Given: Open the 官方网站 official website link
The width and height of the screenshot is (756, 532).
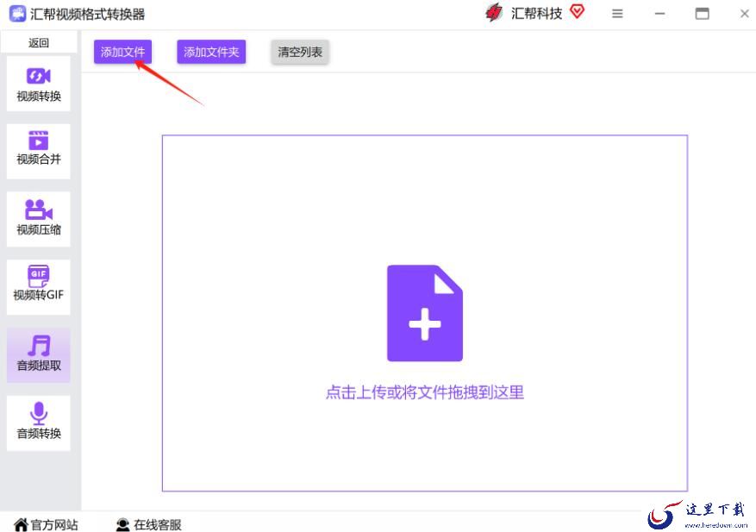Looking at the screenshot, I should pyautogui.click(x=46, y=524).
